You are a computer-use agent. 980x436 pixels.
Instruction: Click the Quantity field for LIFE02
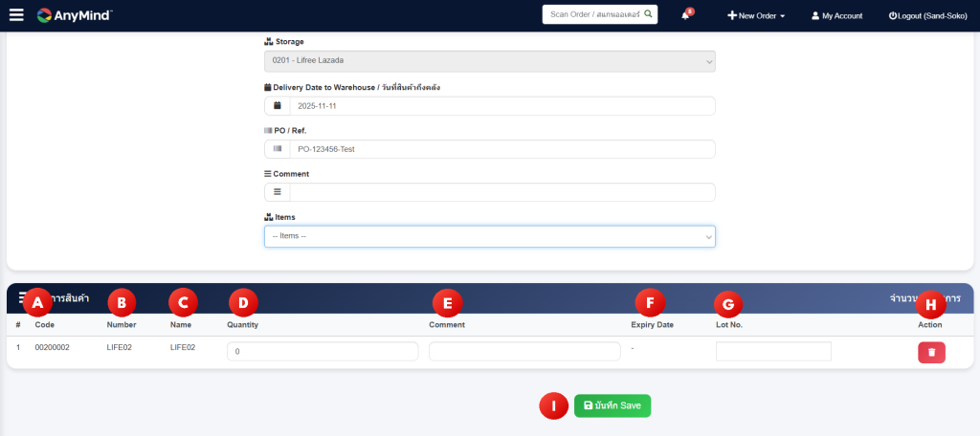click(322, 352)
